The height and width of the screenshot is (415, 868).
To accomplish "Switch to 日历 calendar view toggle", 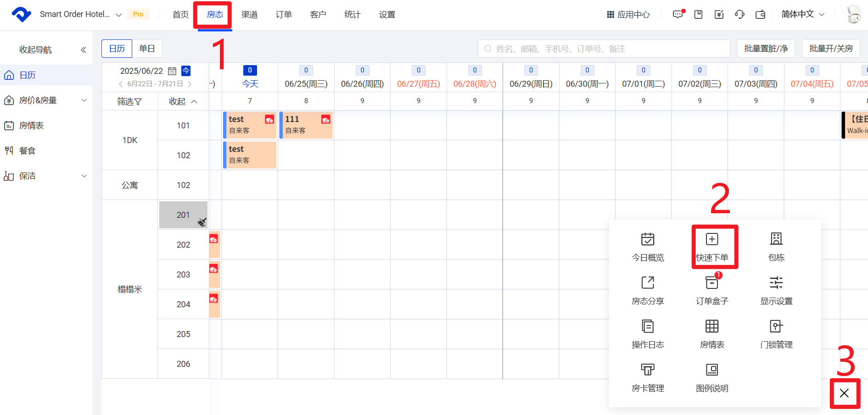I will click(x=117, y=49).
